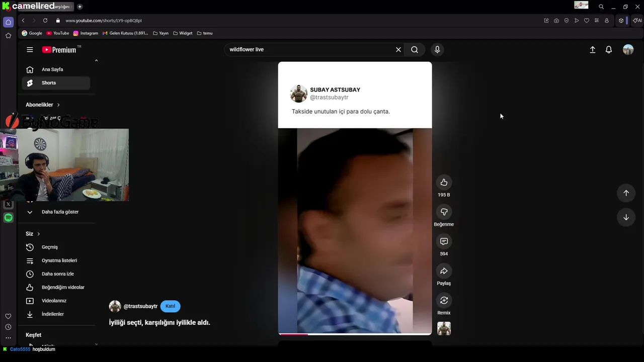This screenshot has width=644, height=362.
Task: Open Geçmiş history
Action: point(56,247)
